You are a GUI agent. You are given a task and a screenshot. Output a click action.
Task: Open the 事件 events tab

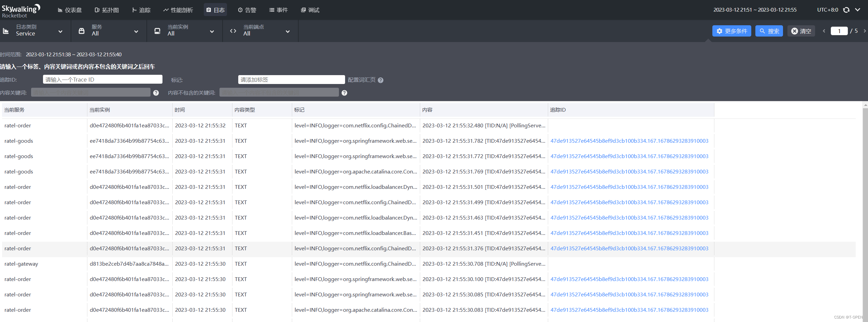(x=279, y=10)
